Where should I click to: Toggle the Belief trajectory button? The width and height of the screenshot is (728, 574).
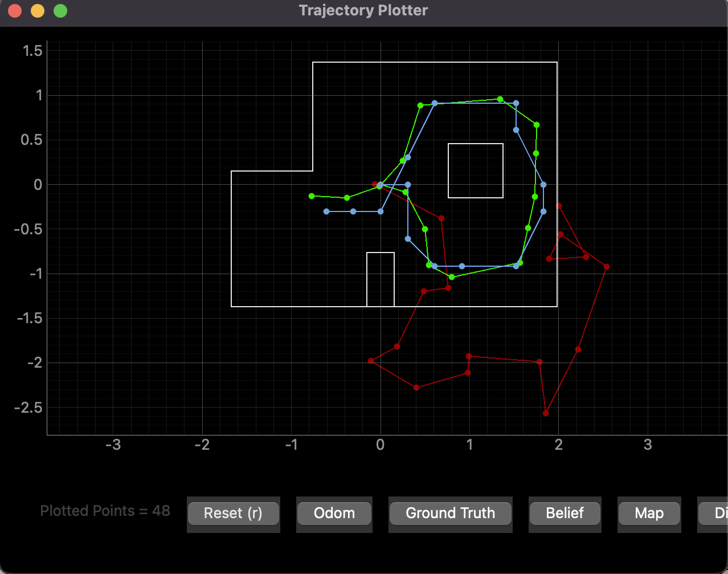pyautogui.click(x=565, y=513)
